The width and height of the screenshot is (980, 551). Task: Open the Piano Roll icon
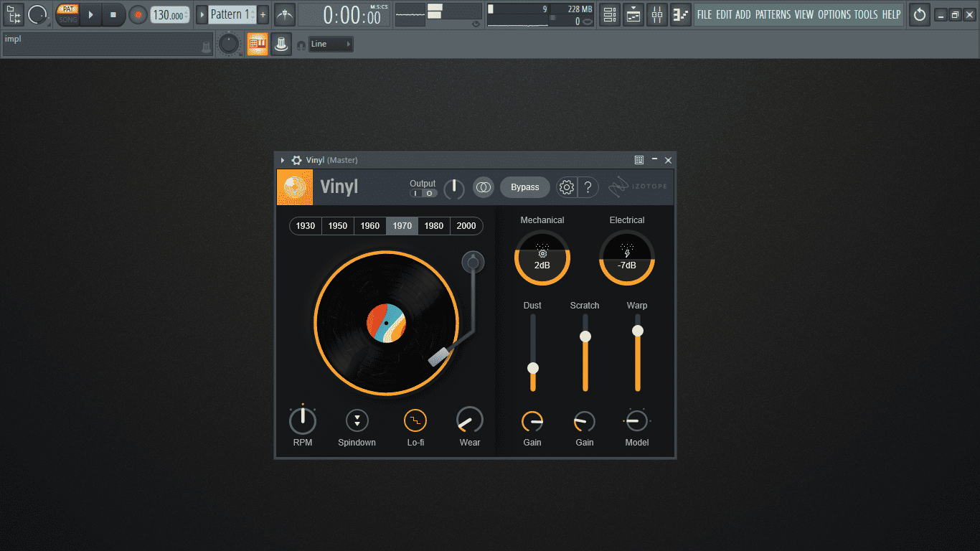click(x=680, y=14)
